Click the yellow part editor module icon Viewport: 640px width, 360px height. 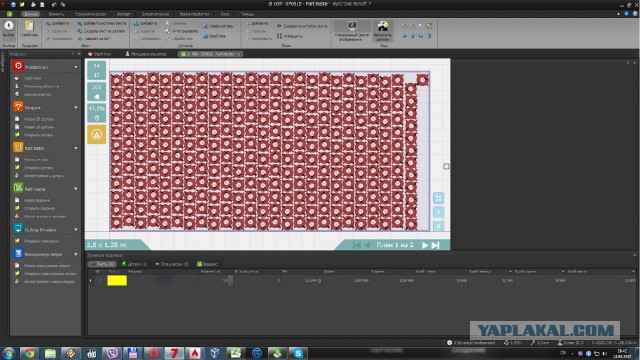coord(18,147)
